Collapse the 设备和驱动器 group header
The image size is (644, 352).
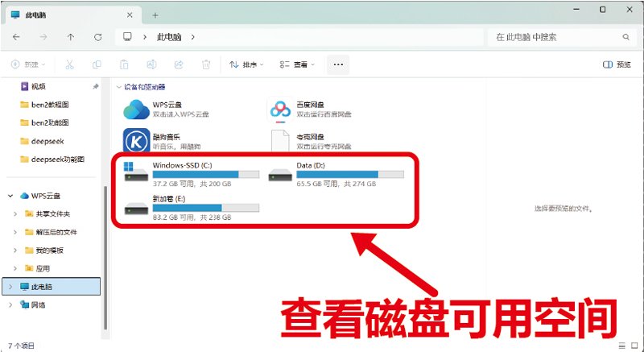[119, 87]
